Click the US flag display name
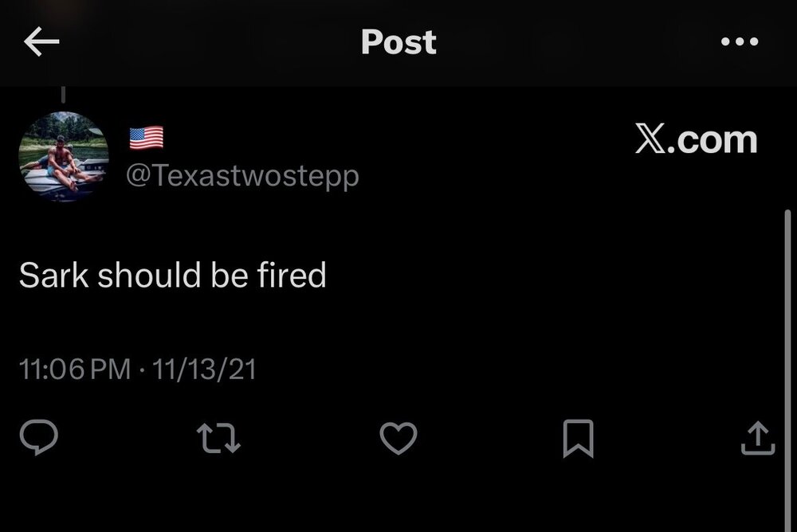Image resolution: width=797 pixels, height=532 pixels. coord(147,139)
